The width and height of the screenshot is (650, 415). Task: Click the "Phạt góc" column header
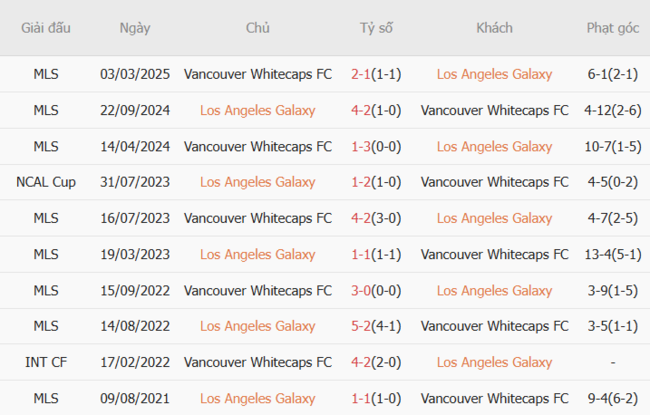(x=613, y=28)
